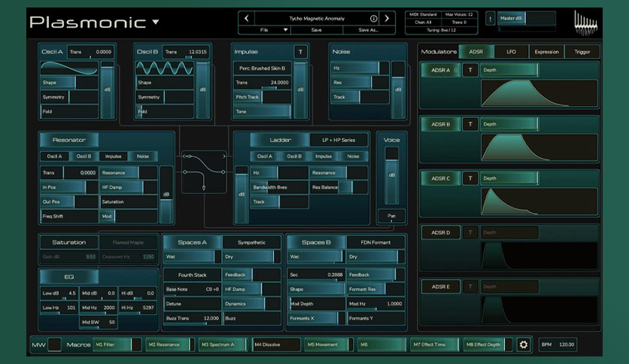This screenshot has height=364, width=629.
Task: Toggle the MW square box
Action: point(55,344)
